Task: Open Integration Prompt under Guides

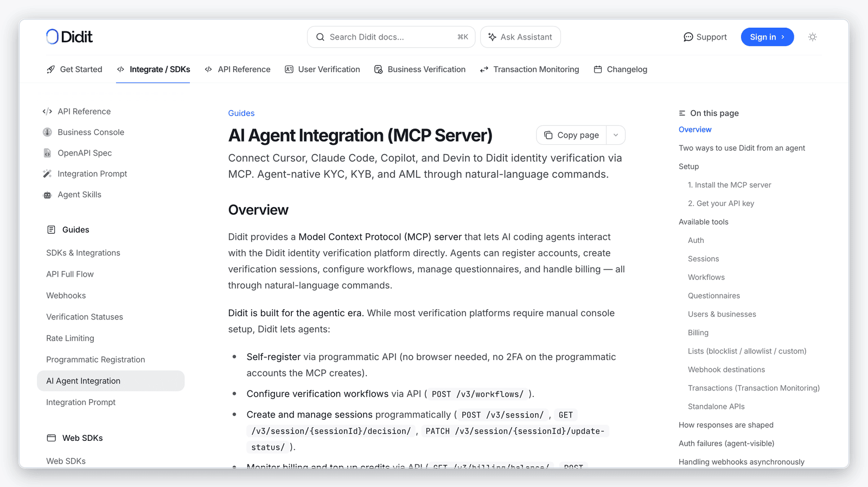Action: point(81,402)
